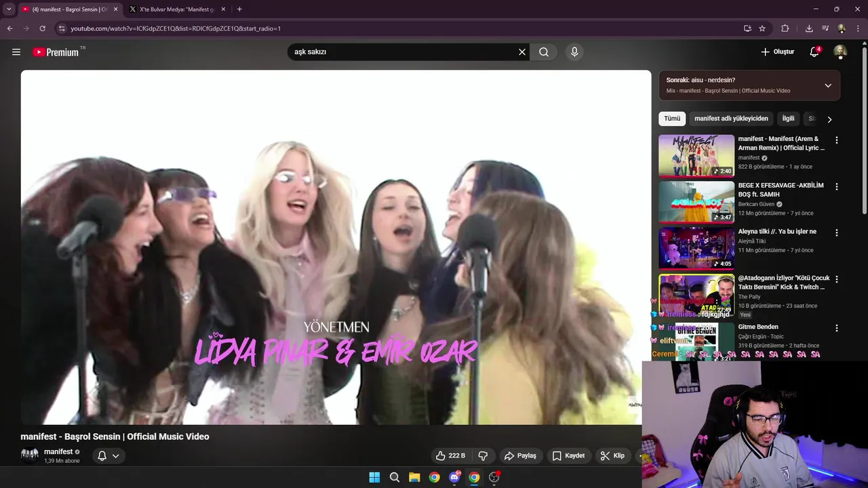Open Windows taskbar search
Screen dimensions: 868x488
coord(395,477)
